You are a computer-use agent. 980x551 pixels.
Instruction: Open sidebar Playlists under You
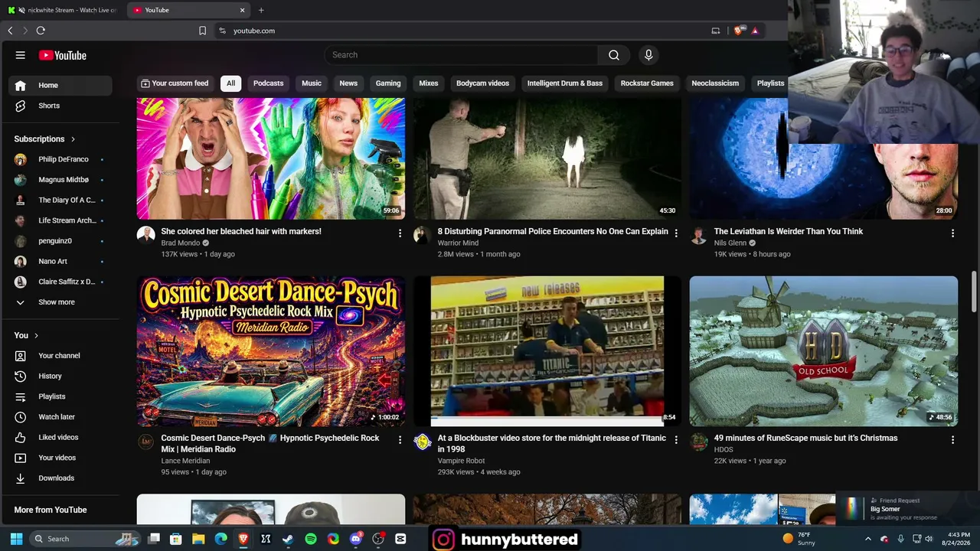61,396
